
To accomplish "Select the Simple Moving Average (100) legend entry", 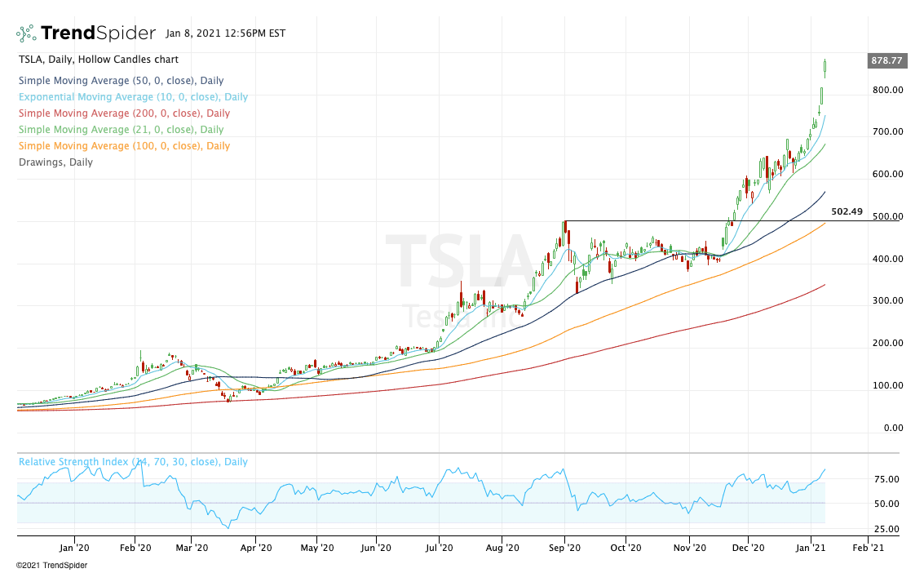I will 124,145.
